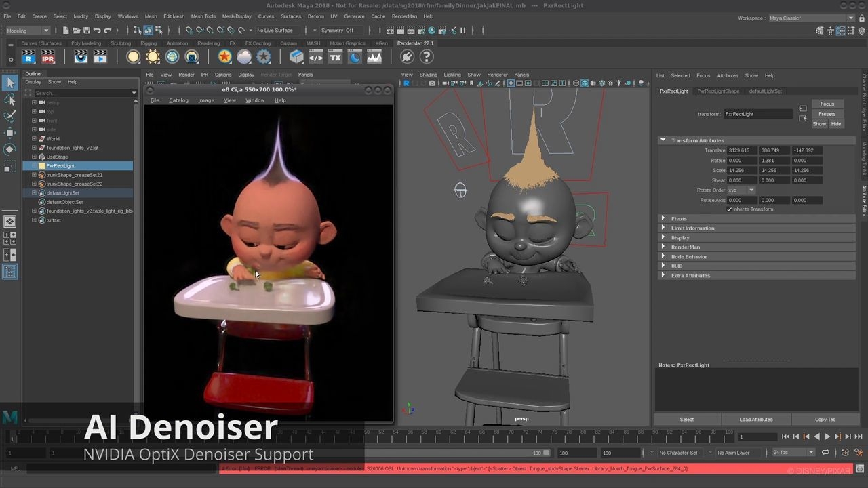This screenshot has width=868, height=488.
Task: Click the Play forwards playback button
Action: [x=827, y=437]
